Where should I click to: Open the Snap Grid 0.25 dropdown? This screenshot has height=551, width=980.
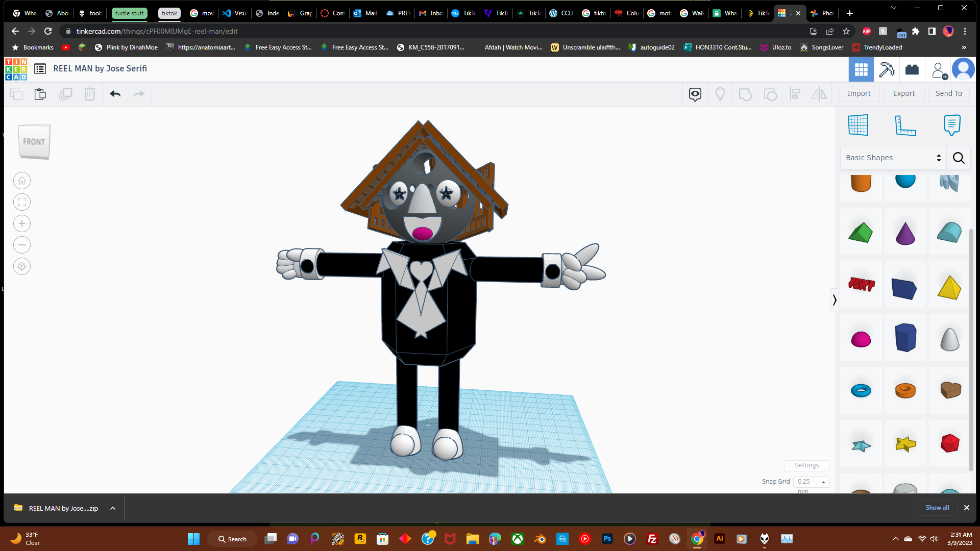click(811, 482)
